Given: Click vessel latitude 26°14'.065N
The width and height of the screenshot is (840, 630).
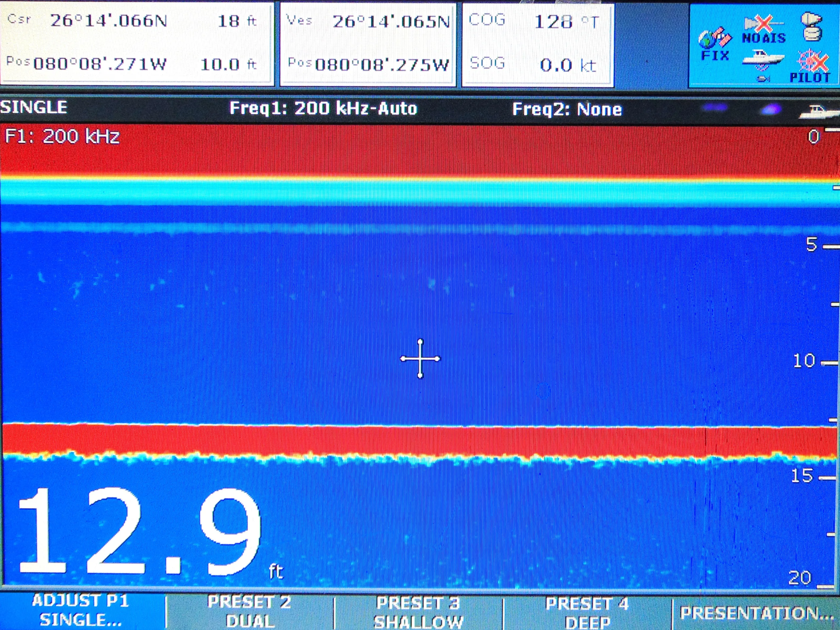Looking at the screenshot, I should [x=391, y=22].
